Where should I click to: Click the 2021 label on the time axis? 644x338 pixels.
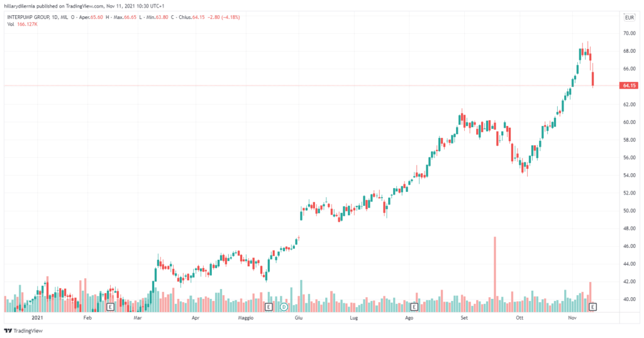point(38,319)
